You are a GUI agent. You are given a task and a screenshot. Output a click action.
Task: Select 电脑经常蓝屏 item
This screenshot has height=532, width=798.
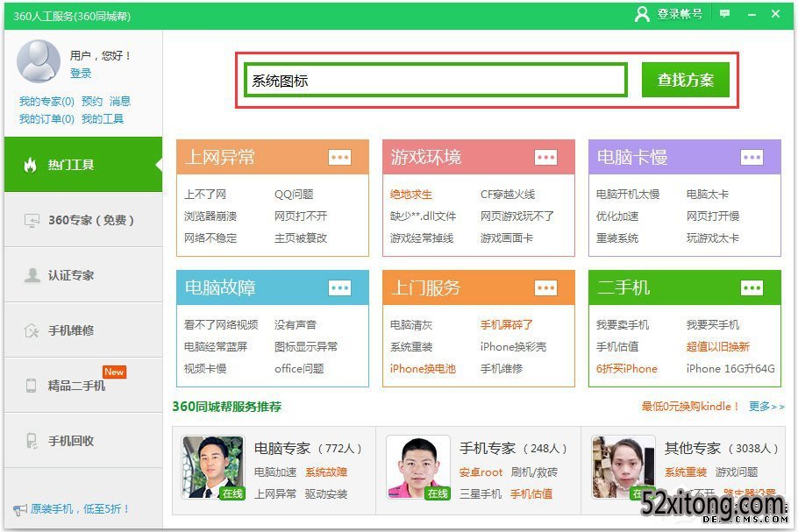[216, 347]
